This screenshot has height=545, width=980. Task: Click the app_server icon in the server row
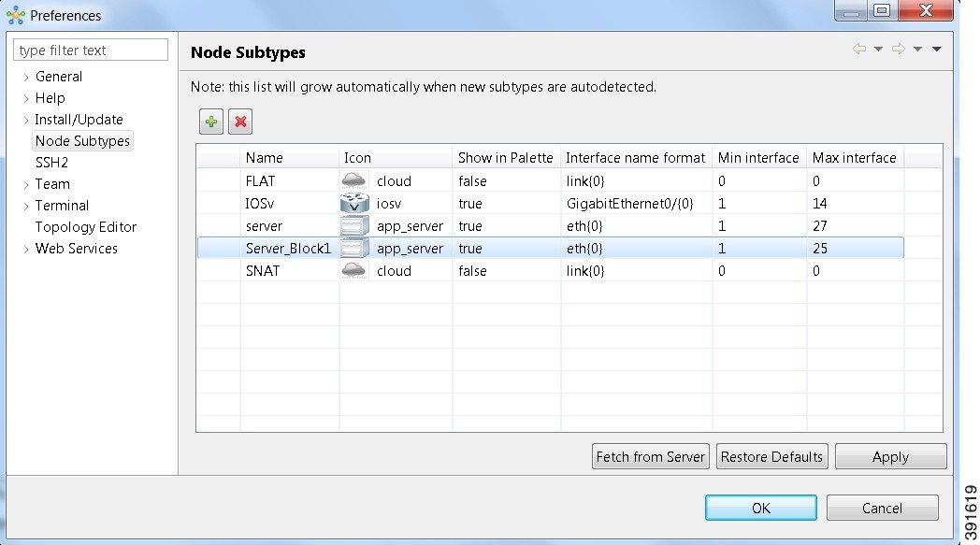click(353, 225)
